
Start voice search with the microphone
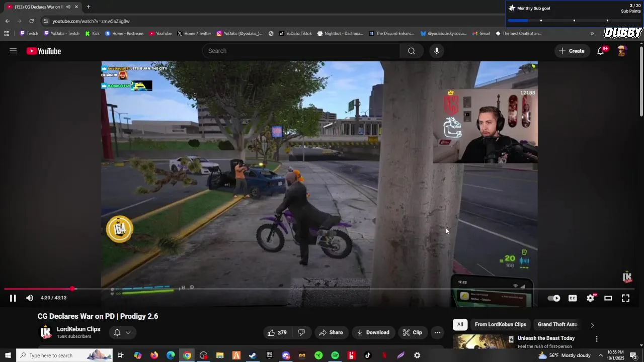tap(437, 51)
